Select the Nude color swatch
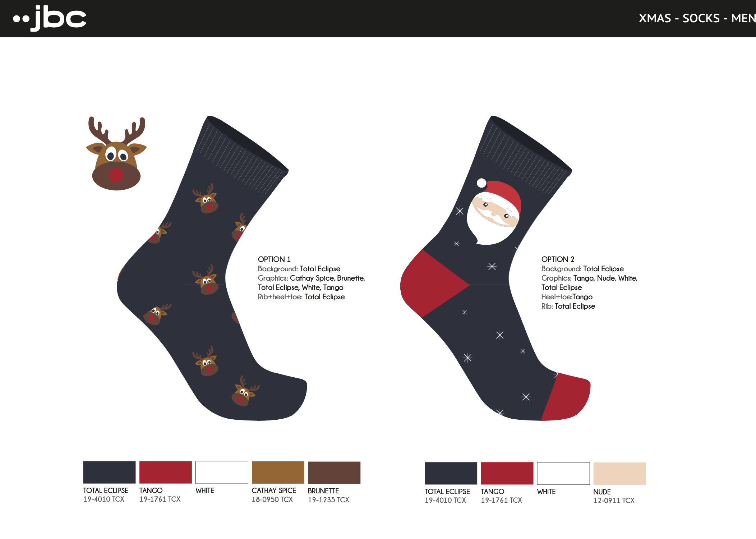The height and width of the screenshot is (539, 756). (x=619, y=474)
